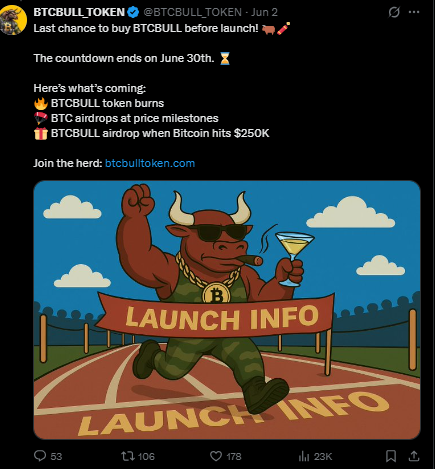Click the BTCBULL_TOKEN display name
The height and width of the screenshot is (469, 435).
pyautogui.click(x=79, y=12)
